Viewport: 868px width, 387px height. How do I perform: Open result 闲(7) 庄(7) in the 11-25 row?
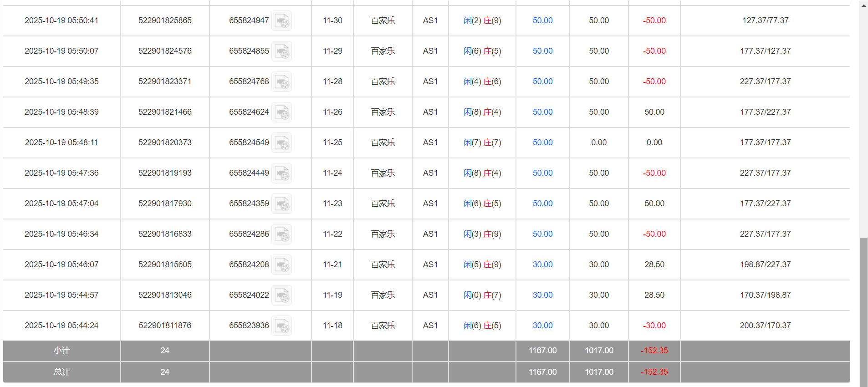(482, 143)
